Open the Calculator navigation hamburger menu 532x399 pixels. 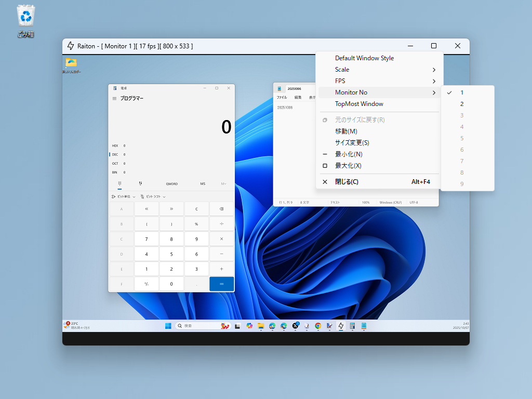[x=113, y=98]
